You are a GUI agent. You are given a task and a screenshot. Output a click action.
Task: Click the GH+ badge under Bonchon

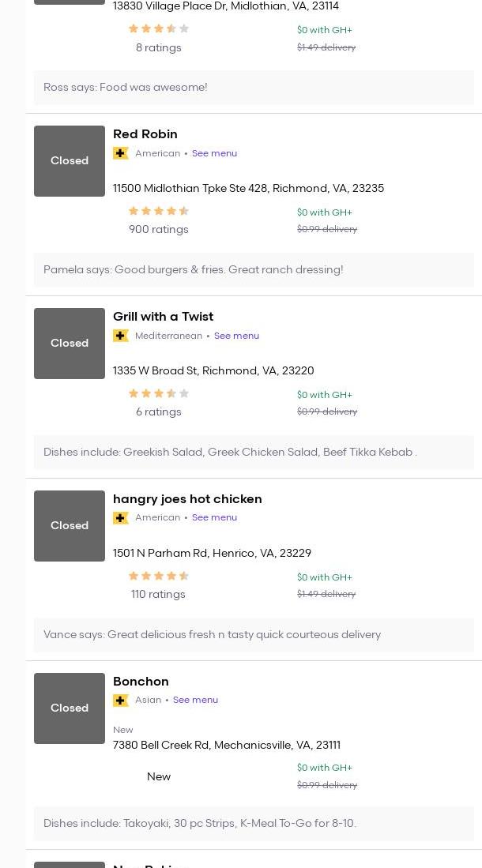(121, 701)
